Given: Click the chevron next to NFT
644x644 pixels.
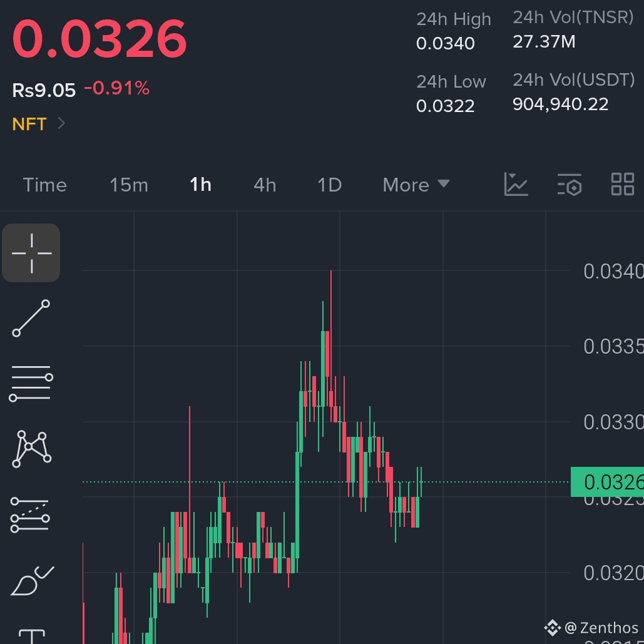Looking at the screenshot, I should (61, 123).
